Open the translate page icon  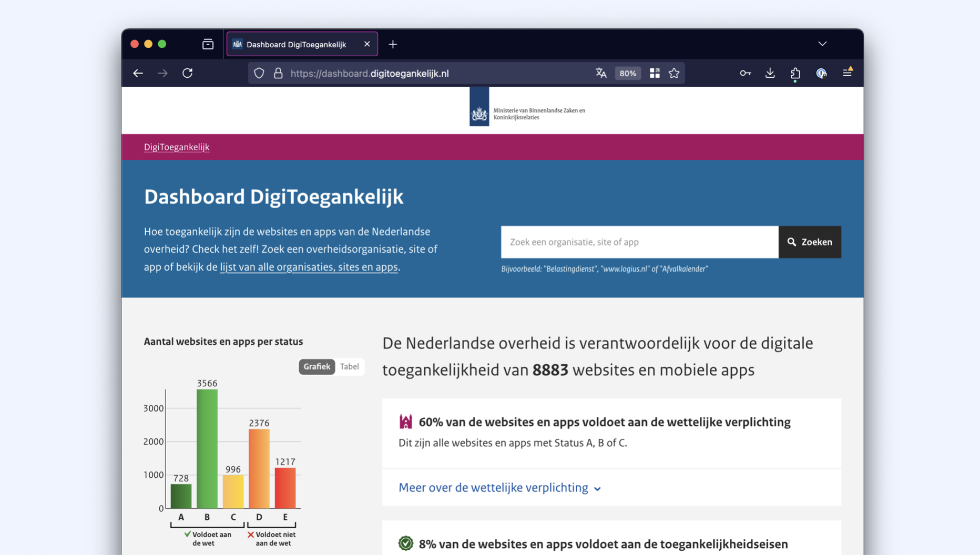(x=601, y=73)
